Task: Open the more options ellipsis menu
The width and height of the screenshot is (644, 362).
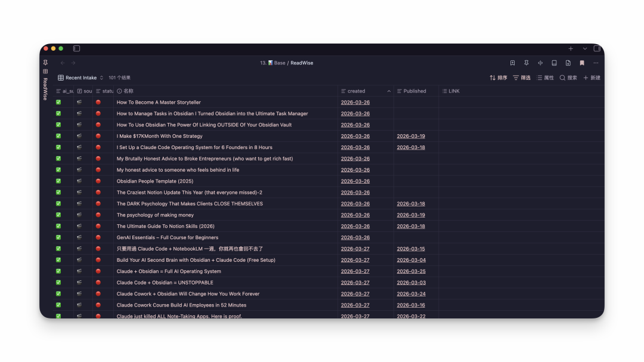Action: (x=596, y=63)
